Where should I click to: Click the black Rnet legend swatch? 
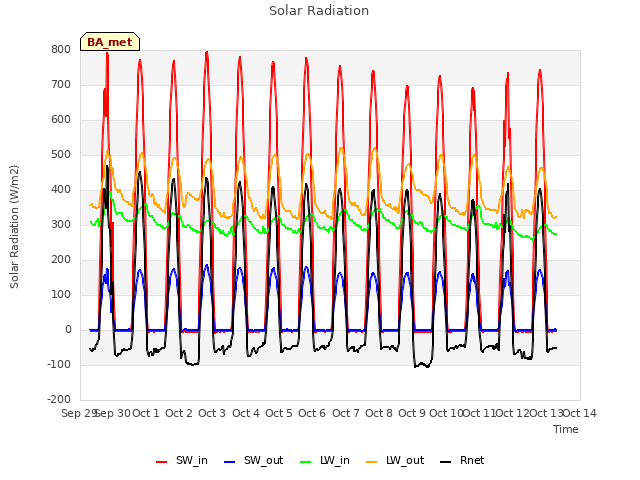coord(446,462)
